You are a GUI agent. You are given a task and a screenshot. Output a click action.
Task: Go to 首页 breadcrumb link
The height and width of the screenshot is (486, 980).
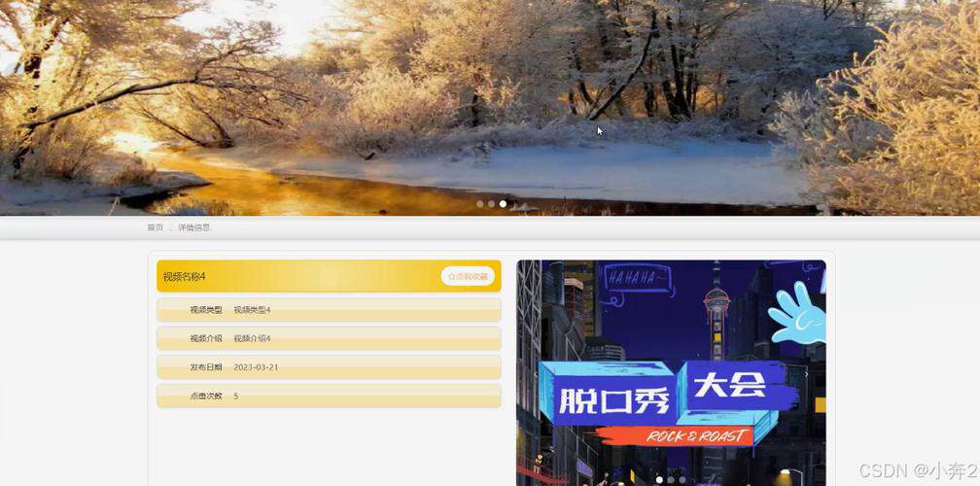(x=155, y=227)
